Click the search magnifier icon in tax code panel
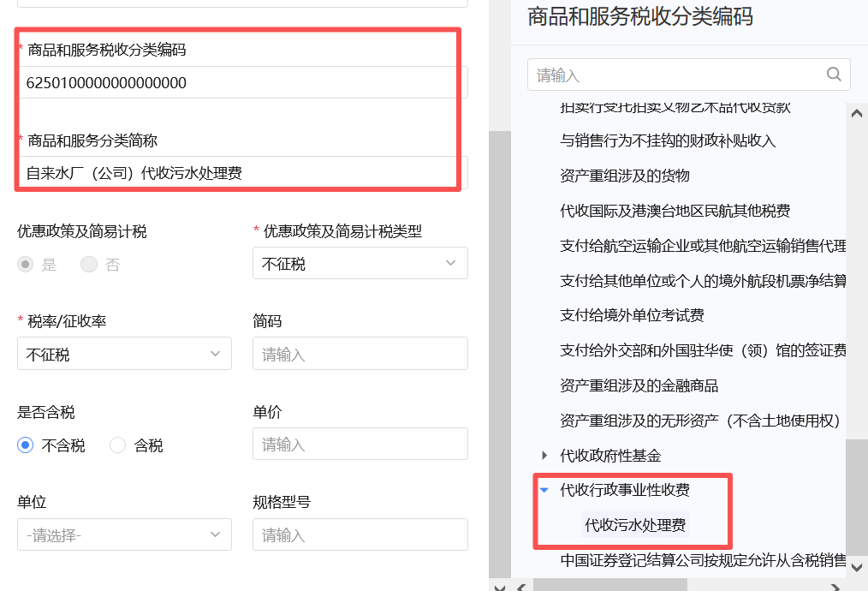Image resolution: width=868 pixels, height=591 pixels. (834, 75)
